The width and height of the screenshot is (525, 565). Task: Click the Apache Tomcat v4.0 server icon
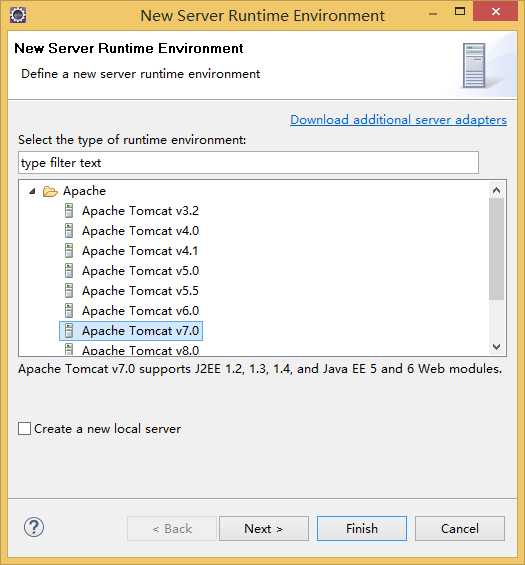[x=69, y=231]
